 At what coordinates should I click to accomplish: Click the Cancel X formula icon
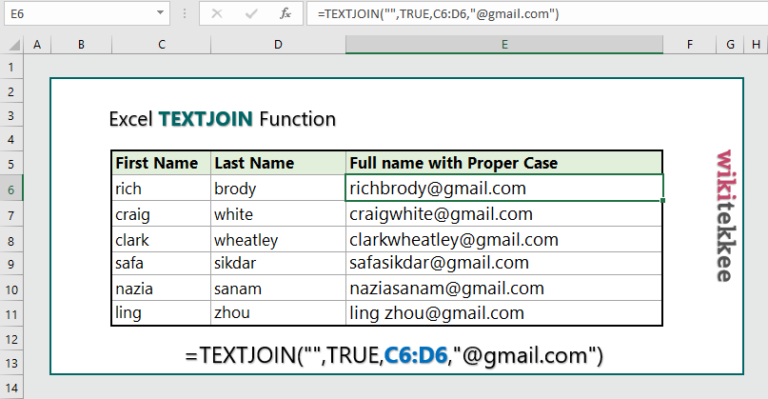[x=216, y=14]
